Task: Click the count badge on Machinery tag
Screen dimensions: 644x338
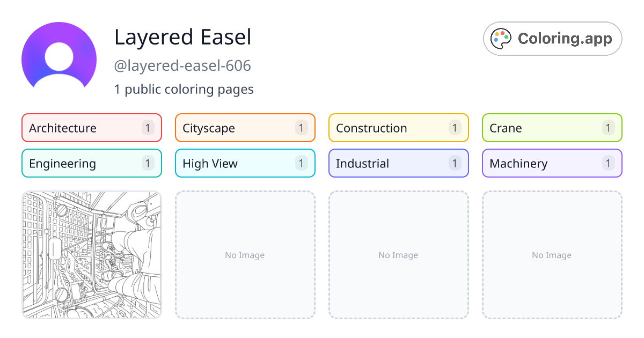Action: click(x=609, y=163)
